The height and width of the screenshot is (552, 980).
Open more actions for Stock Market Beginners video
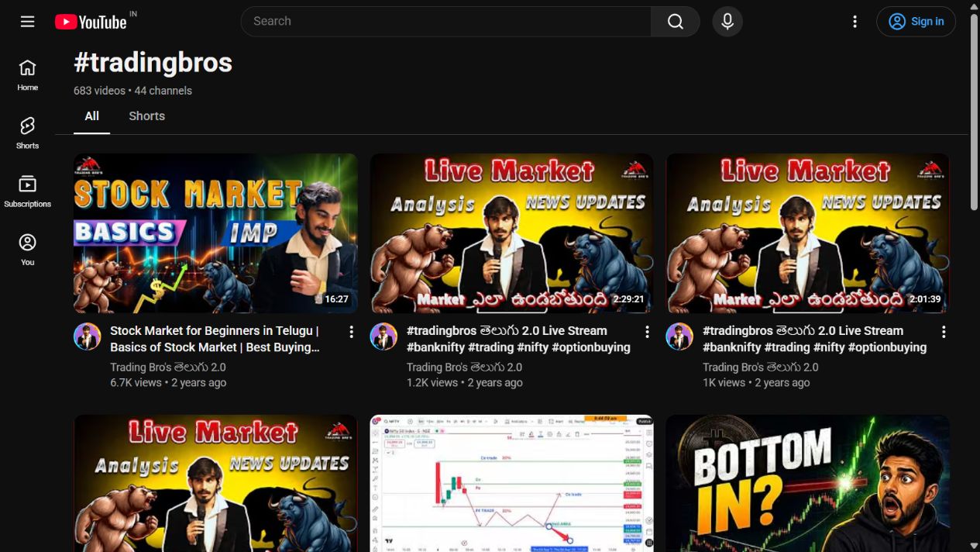coord(351,332)
